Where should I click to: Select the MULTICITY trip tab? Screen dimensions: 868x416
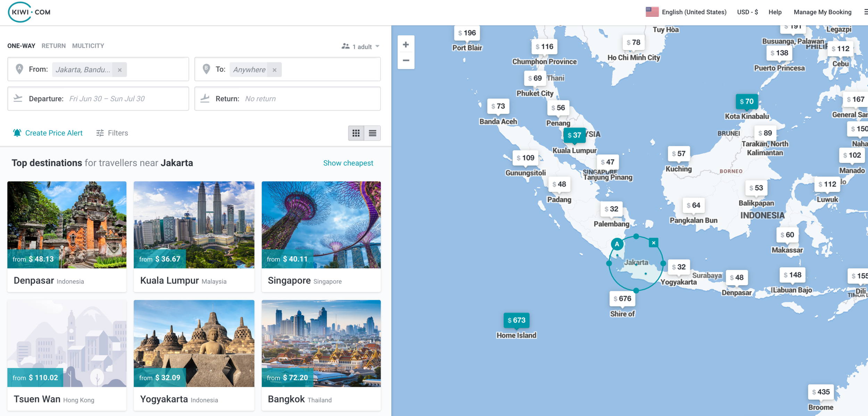pos(88,46)
